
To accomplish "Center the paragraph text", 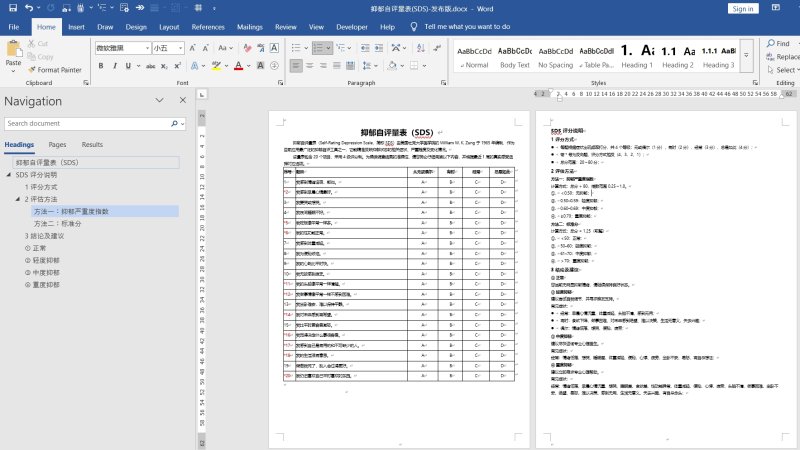I will [x=310, y=66].
